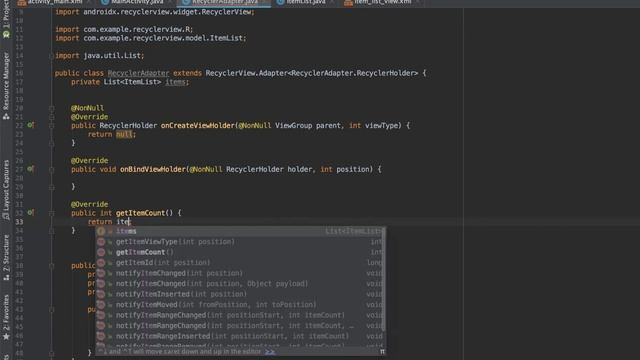Collapse the onBindViewHolder method fold marker
This screenshot has height=360, width=640.
tap(51, 169)
